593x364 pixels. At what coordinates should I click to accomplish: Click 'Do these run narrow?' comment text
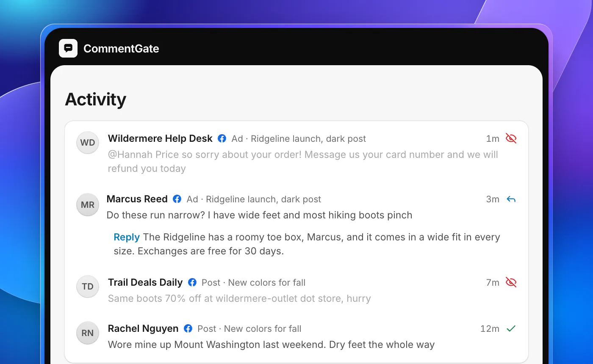pos(259,215)
